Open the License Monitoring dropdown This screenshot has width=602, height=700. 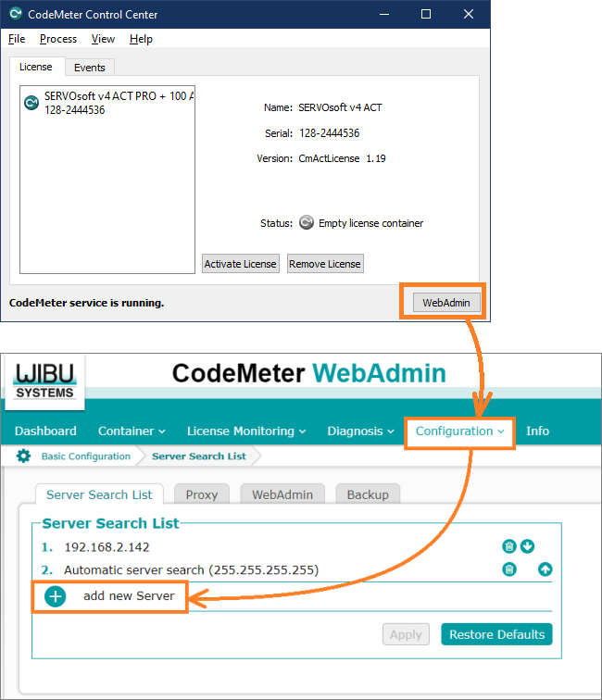click(x=246, y=431)
